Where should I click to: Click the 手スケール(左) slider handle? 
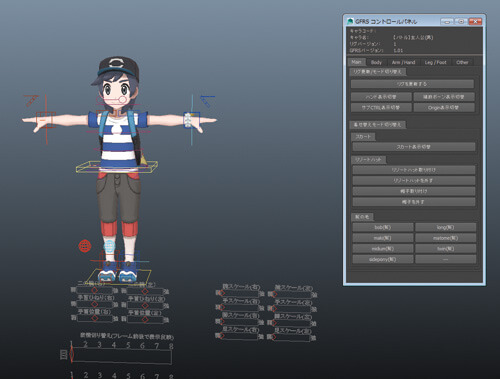pyautogui.click(x=273, y=309)
